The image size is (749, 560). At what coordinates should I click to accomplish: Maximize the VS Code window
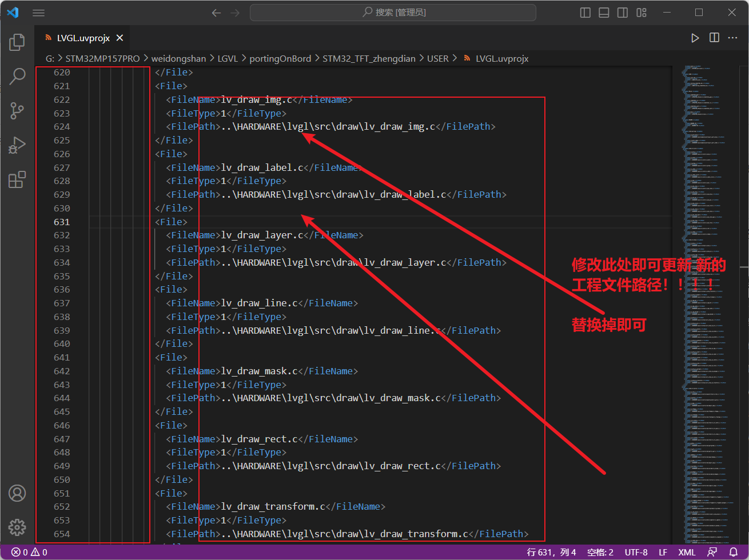click(x=699, y=13)
